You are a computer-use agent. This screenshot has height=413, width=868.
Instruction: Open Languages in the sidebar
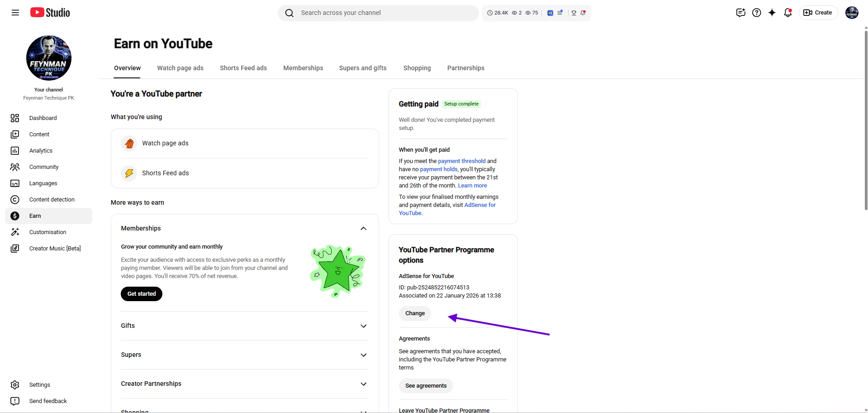(48, 183)
